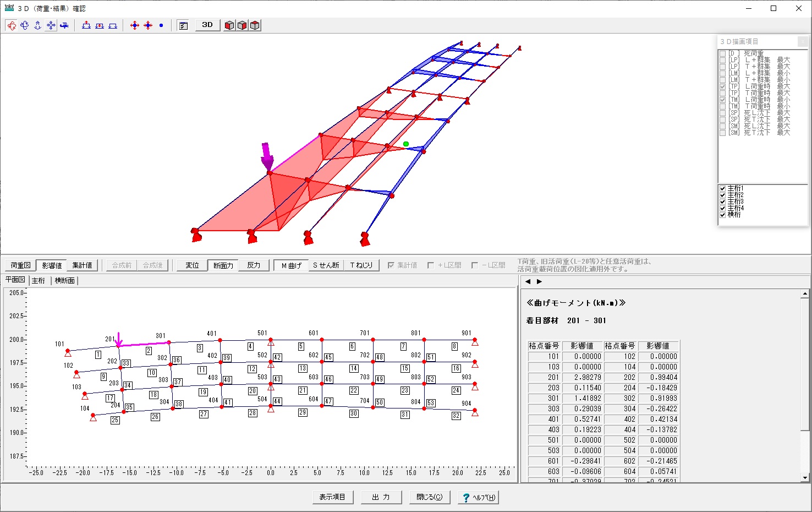Click the 反力 button

254,265
